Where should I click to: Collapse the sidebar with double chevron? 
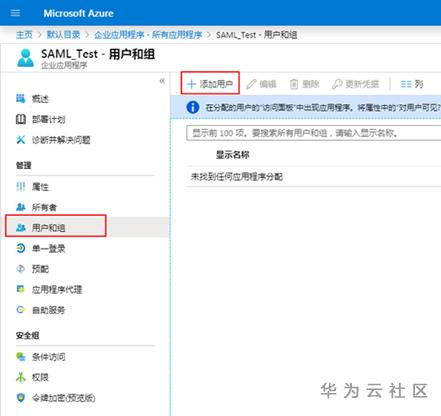[x=162, y=81]
